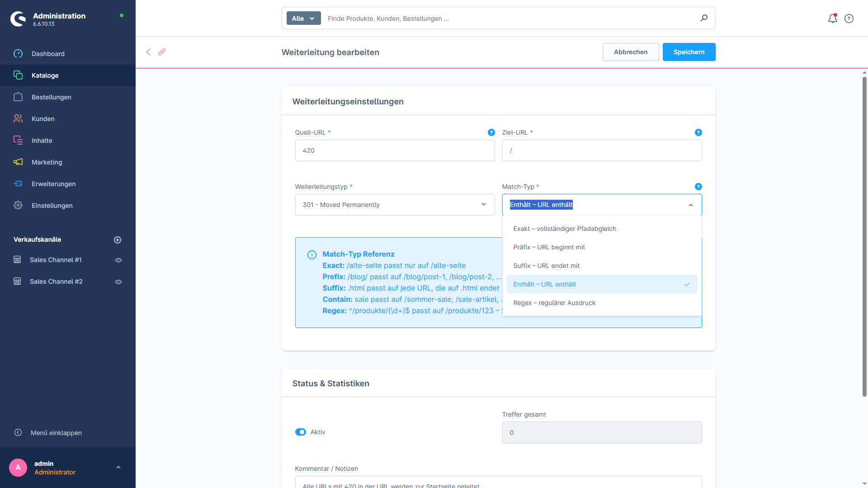The image size is (868, 488).
Task: Collapse the Match-Typ dropdown chevron
Action: coord(690,205)
